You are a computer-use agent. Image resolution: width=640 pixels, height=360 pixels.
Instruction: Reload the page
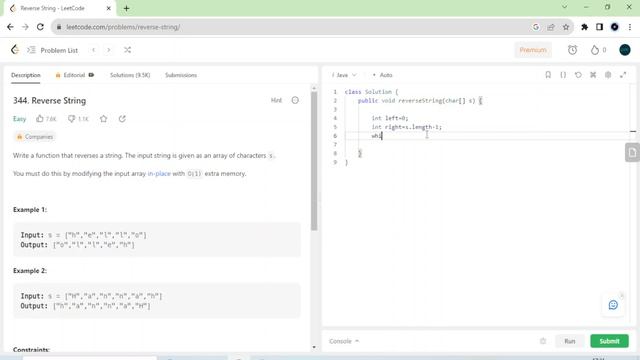pyautogui.click(x=40, y=27)
